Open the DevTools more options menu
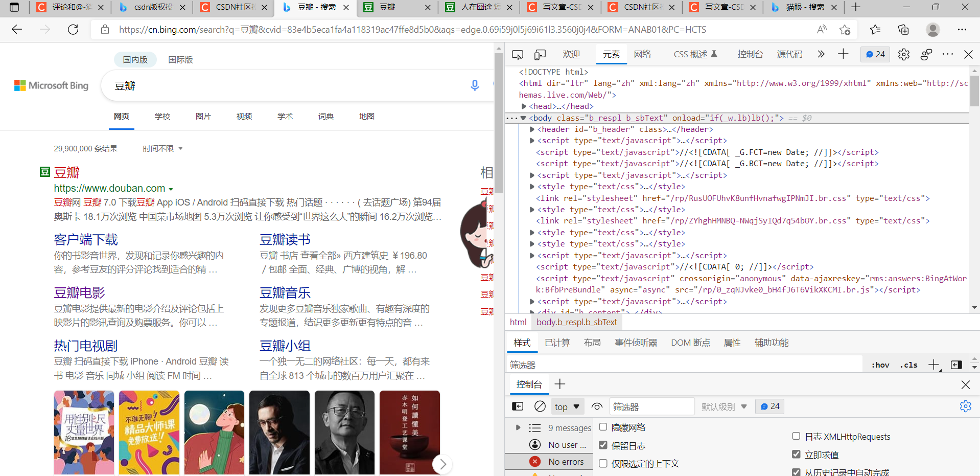The image size is (980, 476). point(948,54)
